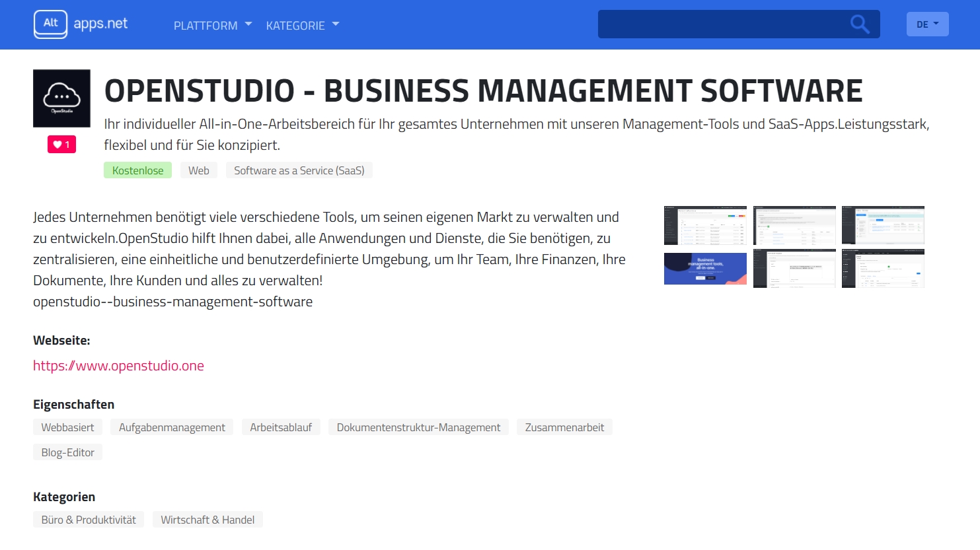This screenshot has width=980, height=550.
Task: Click the Zusammenarbeit feature tag
Action: (x=564, y=427)
